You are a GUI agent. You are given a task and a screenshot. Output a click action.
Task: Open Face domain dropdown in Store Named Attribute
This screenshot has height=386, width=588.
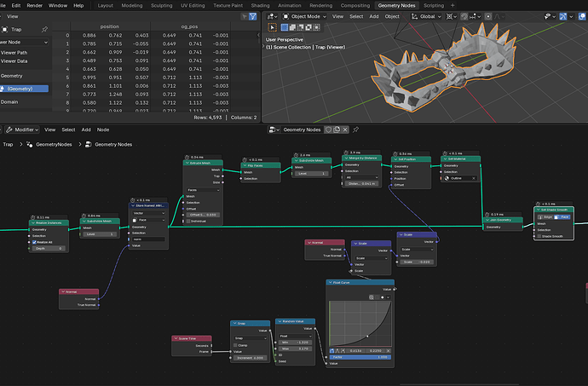pos(148,220)
